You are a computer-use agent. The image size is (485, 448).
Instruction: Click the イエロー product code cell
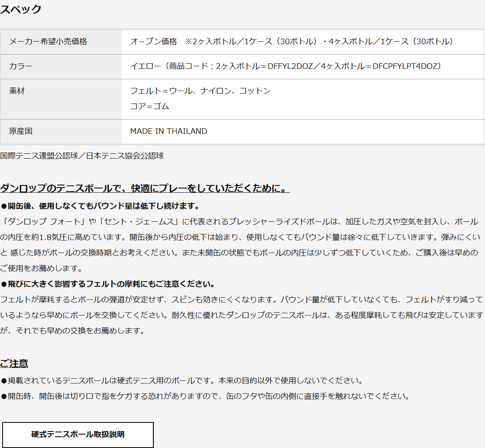tap(303, 67)
